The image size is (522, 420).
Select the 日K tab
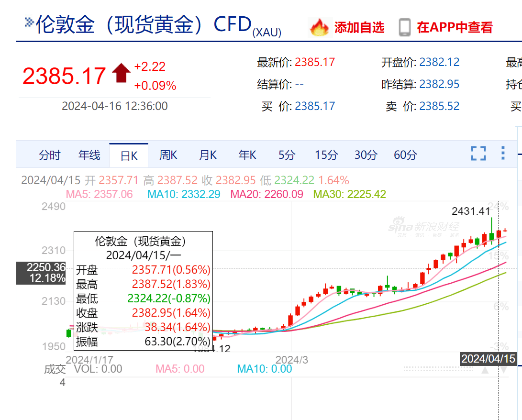129,156
